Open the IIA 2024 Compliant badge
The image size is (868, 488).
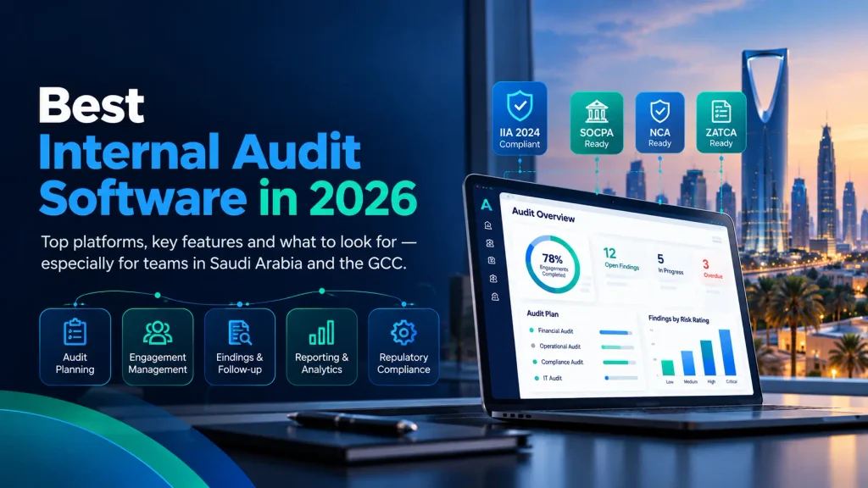520,118
